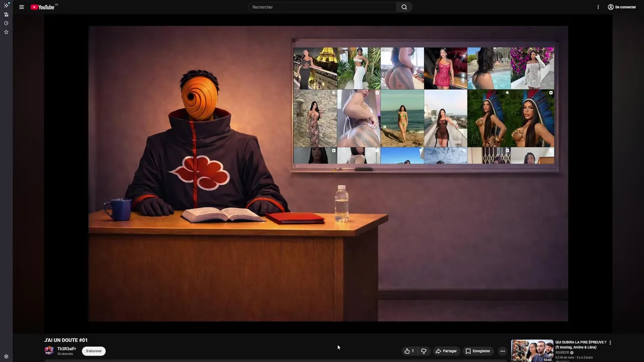Open the Th3R3alFr channel name link
This screenshot has height=362, width=644.
tap(66, 349)
